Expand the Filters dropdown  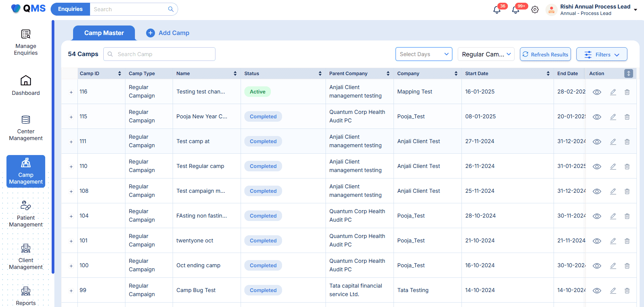pos(602,54)
